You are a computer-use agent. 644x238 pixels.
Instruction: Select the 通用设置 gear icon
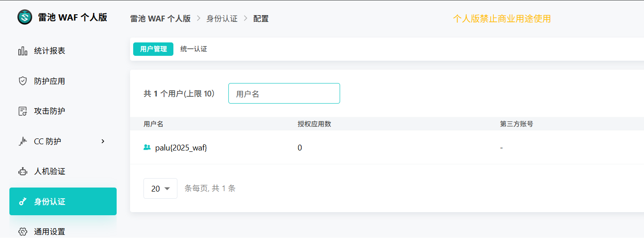click(23, 232)
